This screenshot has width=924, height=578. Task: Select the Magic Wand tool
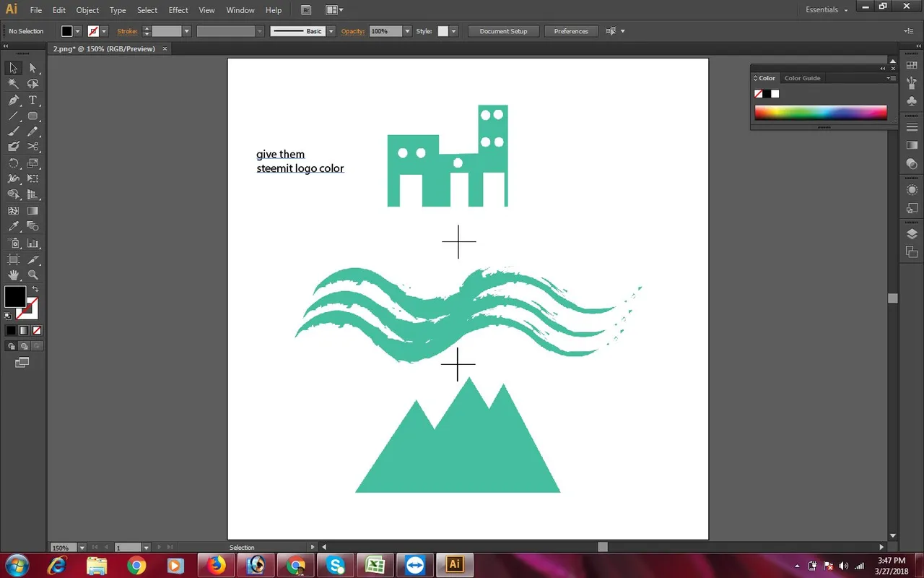click(x=13, y=84)
